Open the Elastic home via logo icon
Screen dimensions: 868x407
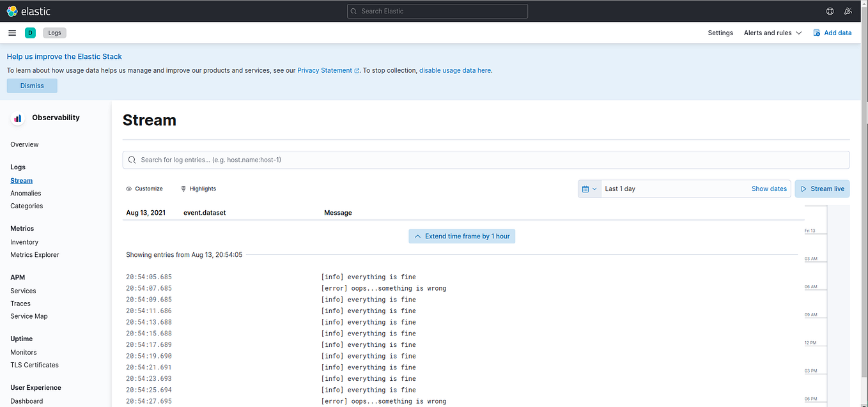tap(11, 10)
